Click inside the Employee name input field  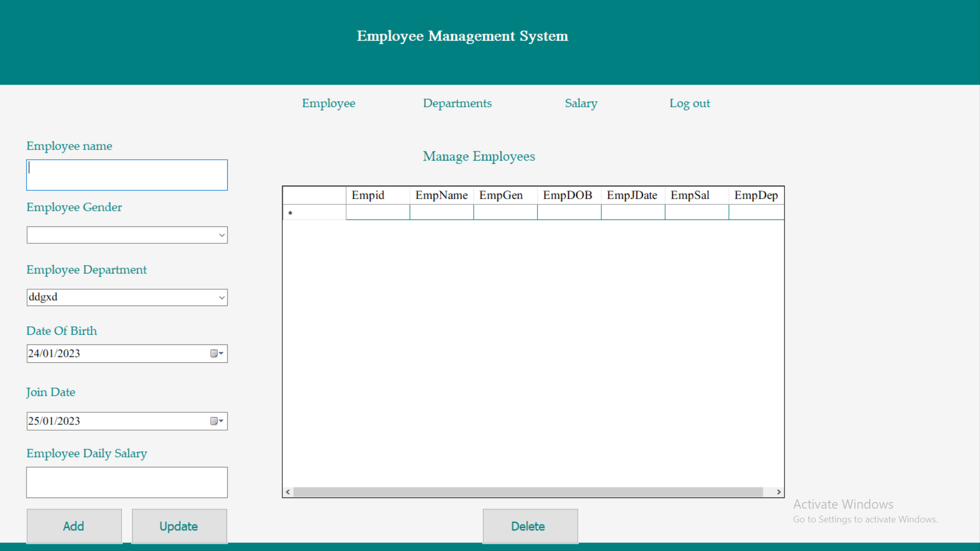click(x=127, y=174)
